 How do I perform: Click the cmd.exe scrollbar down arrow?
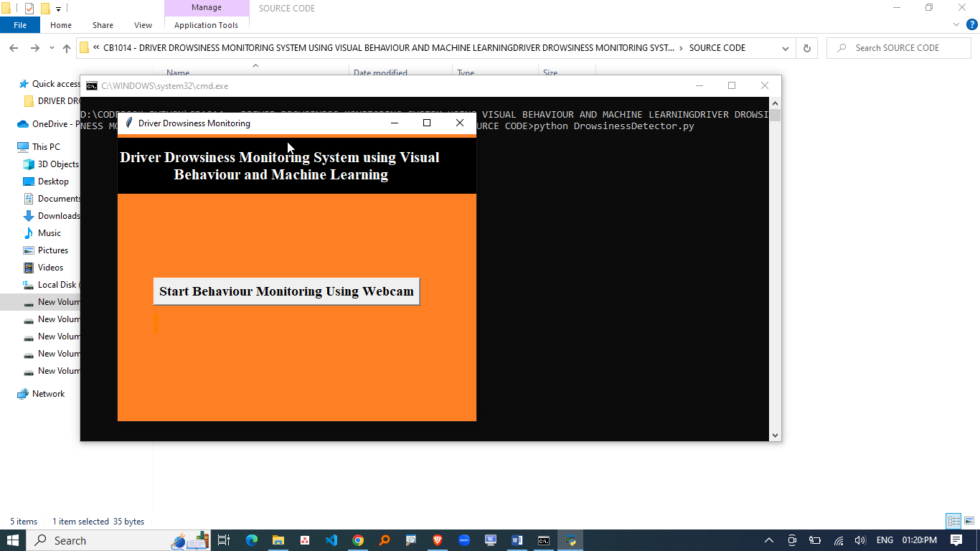tap(775, 435)
